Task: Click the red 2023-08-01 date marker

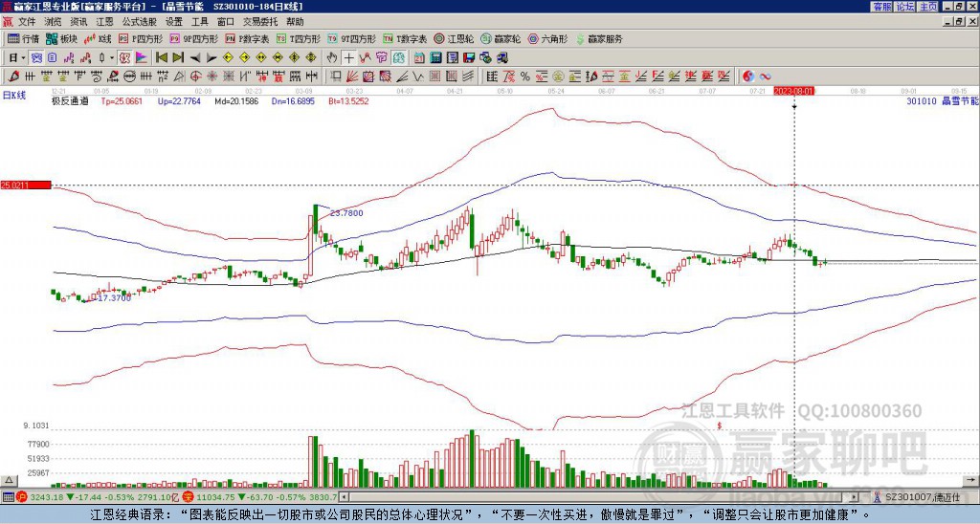Action: tap(793, 91)
